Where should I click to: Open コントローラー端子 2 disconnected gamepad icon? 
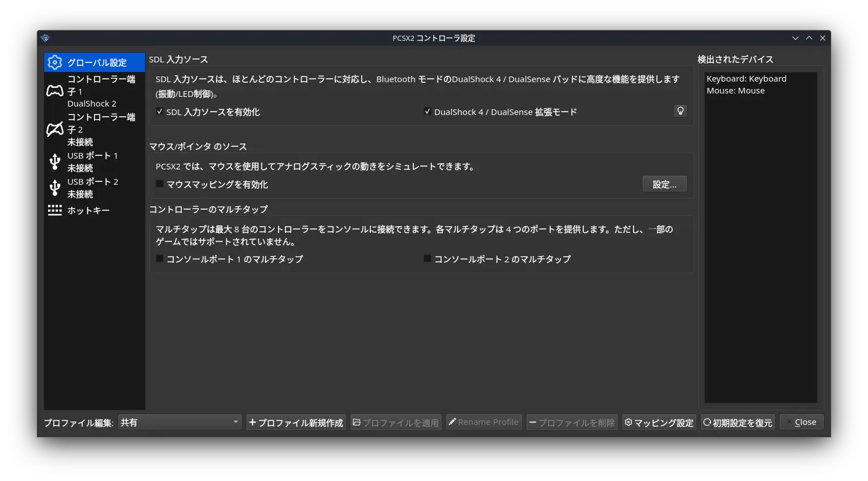pos(55,129)
